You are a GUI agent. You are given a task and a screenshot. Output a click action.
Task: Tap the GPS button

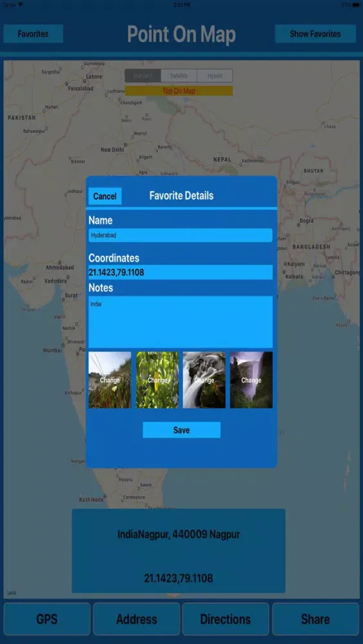(x=47, y=619)
